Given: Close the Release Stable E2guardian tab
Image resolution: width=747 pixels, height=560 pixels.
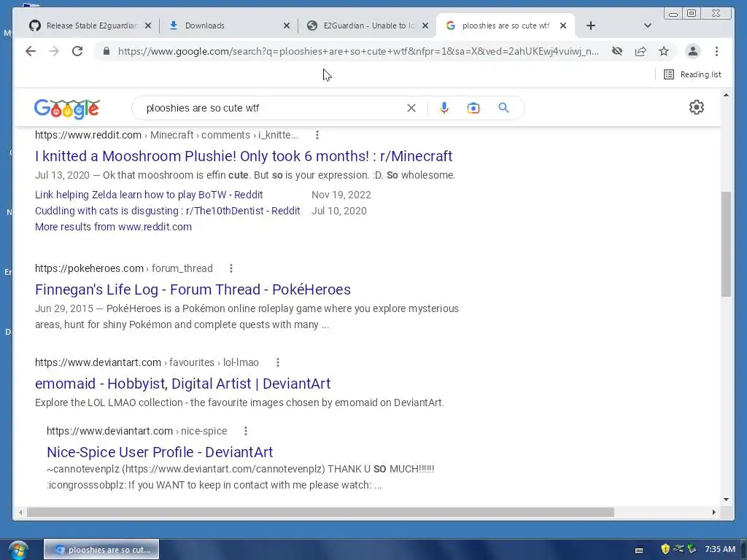Looking at the screenshot, I should pyautogui.click(x=148, y=26).
